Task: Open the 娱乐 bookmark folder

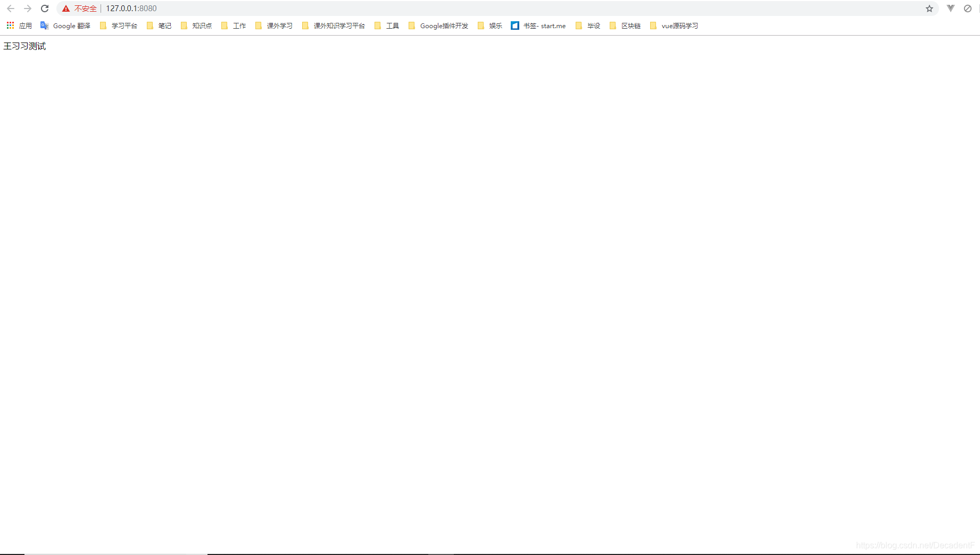Action: pos(490,26)
